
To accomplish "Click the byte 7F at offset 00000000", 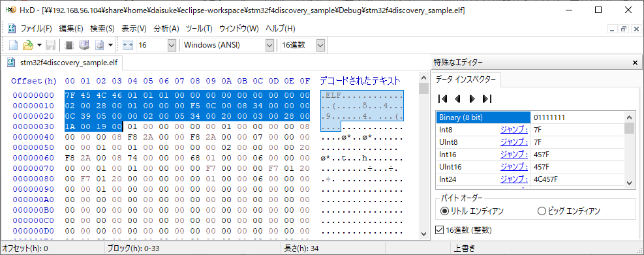I will (70, 95).
